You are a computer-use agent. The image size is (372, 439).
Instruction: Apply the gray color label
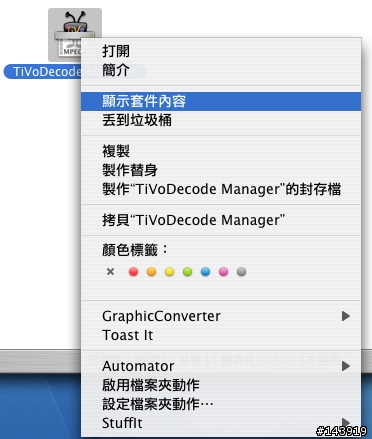point(241,272)
